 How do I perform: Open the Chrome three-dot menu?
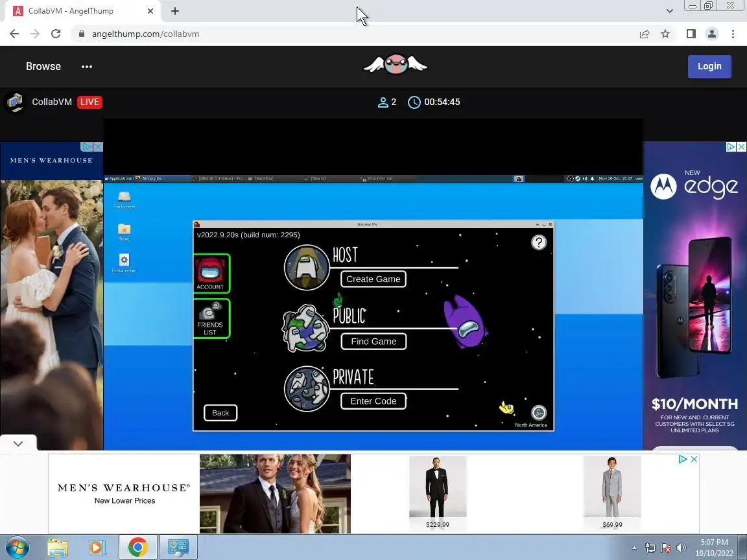tap(733, 34)
